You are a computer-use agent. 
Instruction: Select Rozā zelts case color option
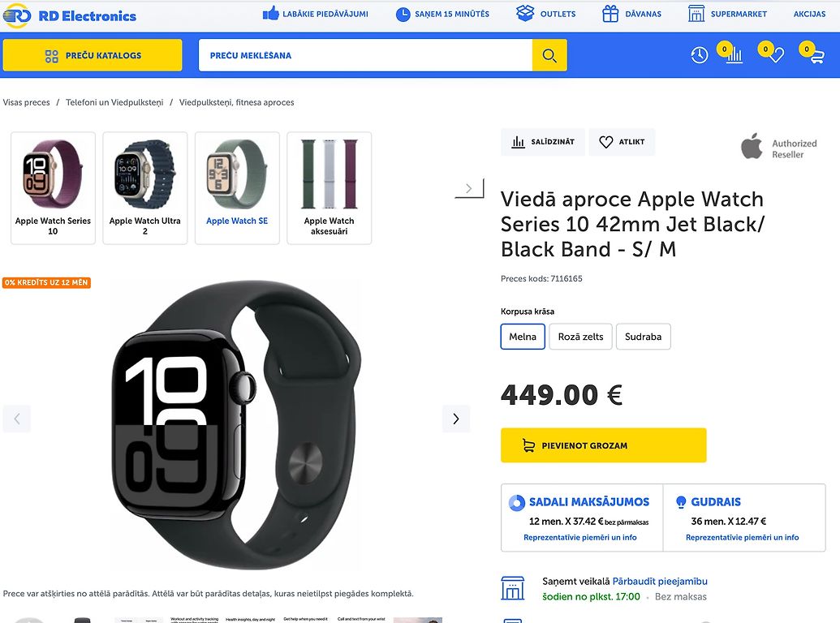(580, 337)
